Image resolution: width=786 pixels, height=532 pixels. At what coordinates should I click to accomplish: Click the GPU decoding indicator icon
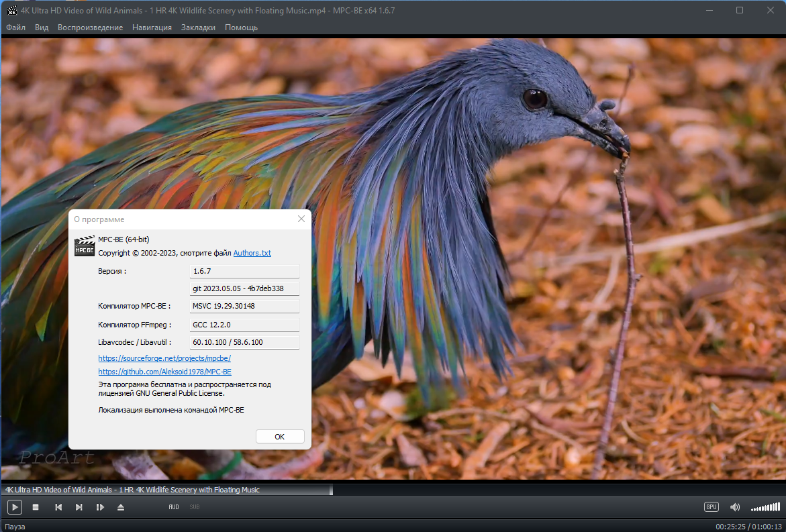pos(711,507)
